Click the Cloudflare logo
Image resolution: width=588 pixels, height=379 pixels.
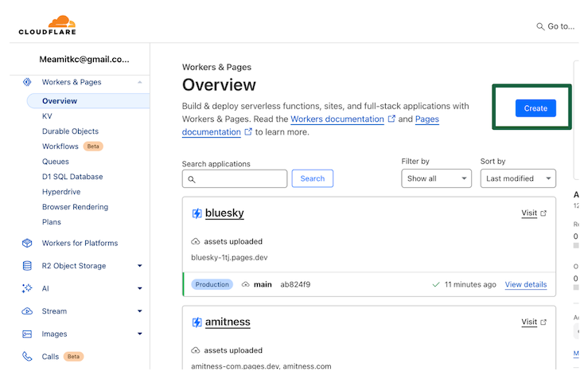(x=47, y=25)
